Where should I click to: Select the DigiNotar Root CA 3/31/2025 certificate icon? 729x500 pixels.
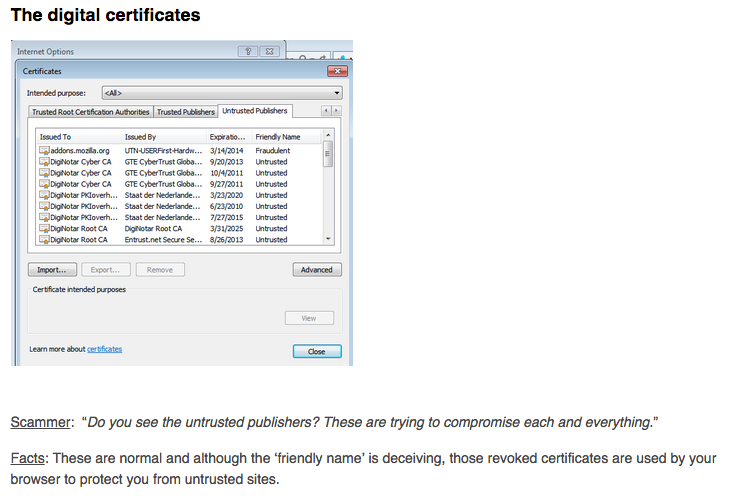coord(43,229)
